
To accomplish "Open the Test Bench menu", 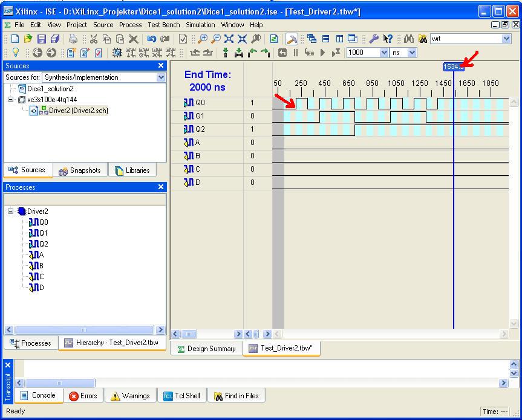I will point(164,25).
